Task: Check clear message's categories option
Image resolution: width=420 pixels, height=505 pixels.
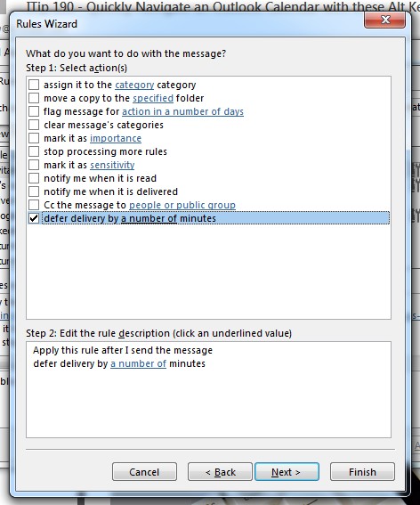Action: [x=34, y=125]
